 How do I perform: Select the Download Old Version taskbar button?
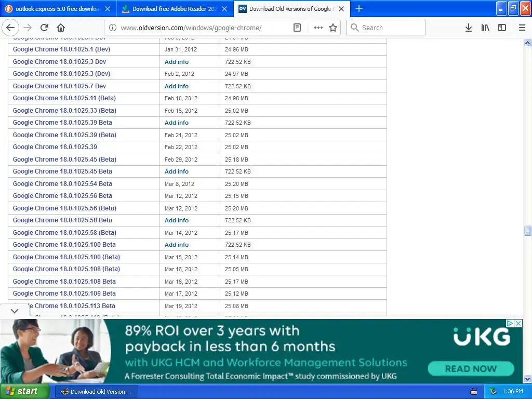pos(96,392)
